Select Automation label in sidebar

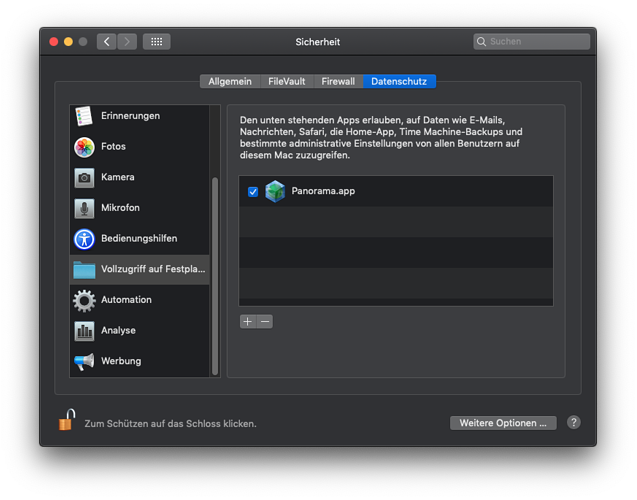pos(126,300)
